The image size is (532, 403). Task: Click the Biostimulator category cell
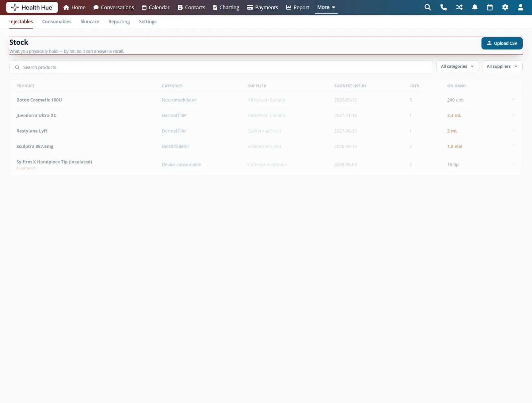click(x=176, y=147)
